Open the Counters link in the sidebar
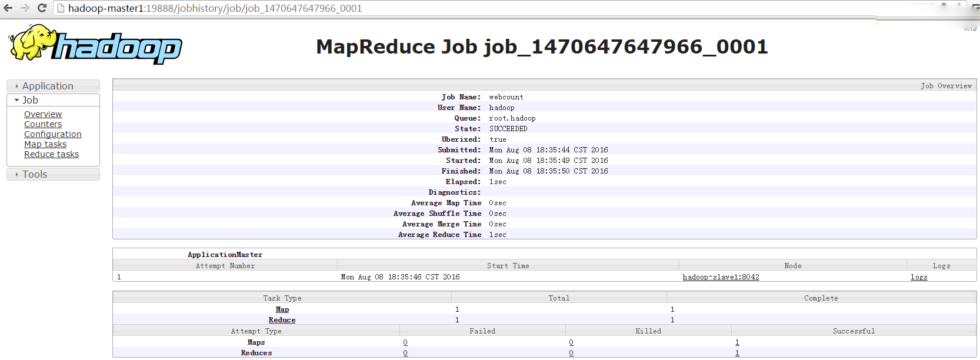The width and height of the screenshot is (980, 360). (43, 124)
